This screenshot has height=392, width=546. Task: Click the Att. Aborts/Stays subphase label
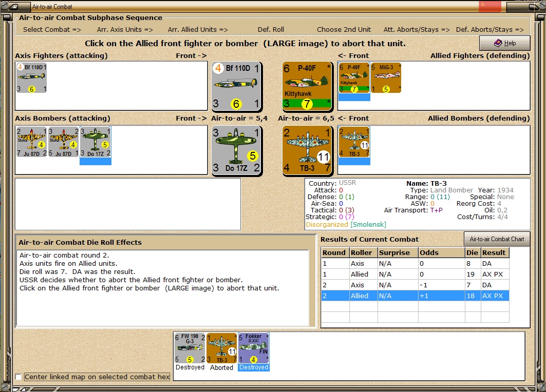(x=417, y=30)
